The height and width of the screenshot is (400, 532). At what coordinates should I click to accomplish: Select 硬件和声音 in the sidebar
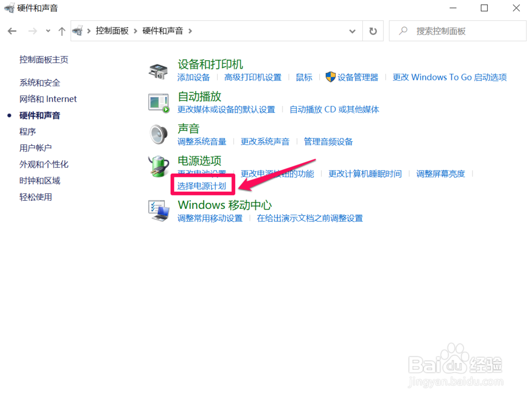tap(40, 116)
